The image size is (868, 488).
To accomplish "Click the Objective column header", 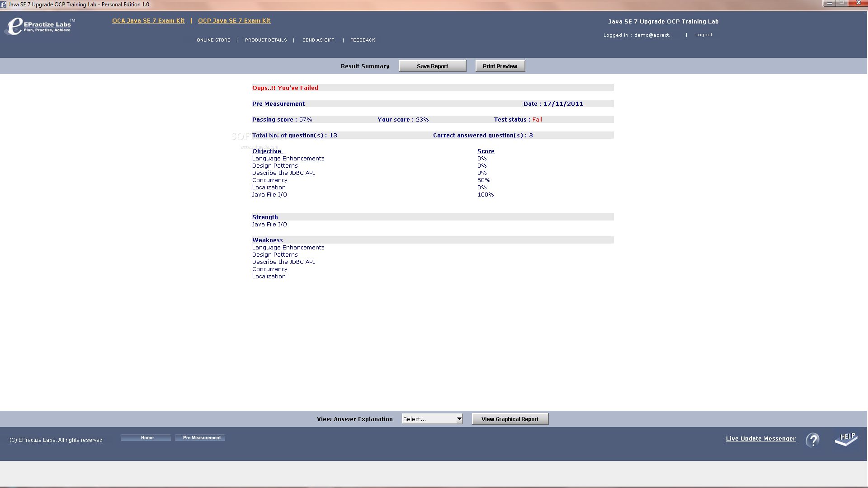I will (268, 151).
